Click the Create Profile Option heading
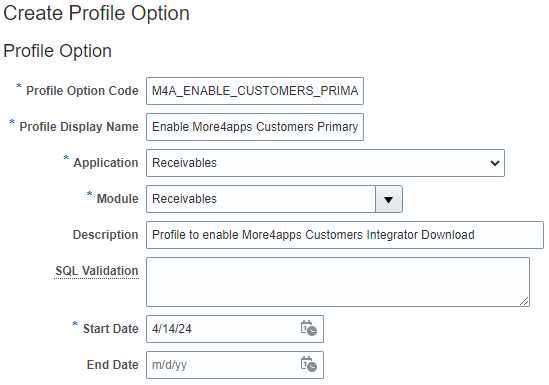The height and width of the screenshot is (385, 549). (x=96, y=14)
